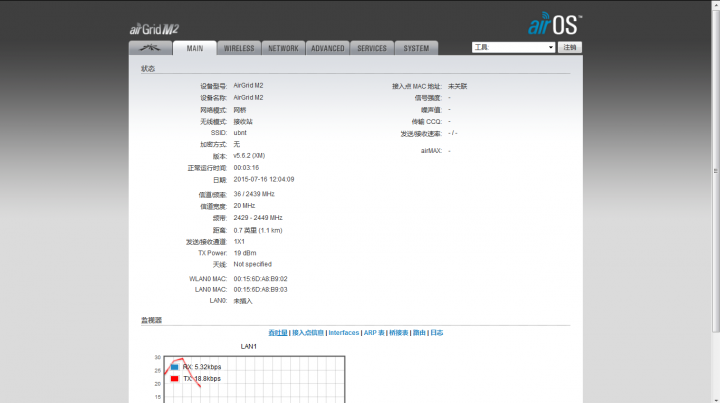720x403 pixels.
Task: Select the 1X1 chain value
Action: pos(239,241)
